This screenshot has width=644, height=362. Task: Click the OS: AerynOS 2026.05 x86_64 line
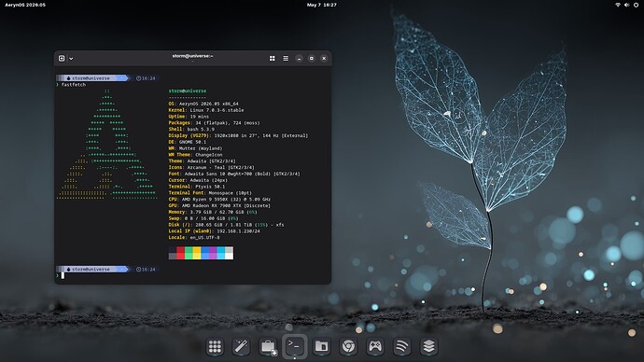(203, 104)
